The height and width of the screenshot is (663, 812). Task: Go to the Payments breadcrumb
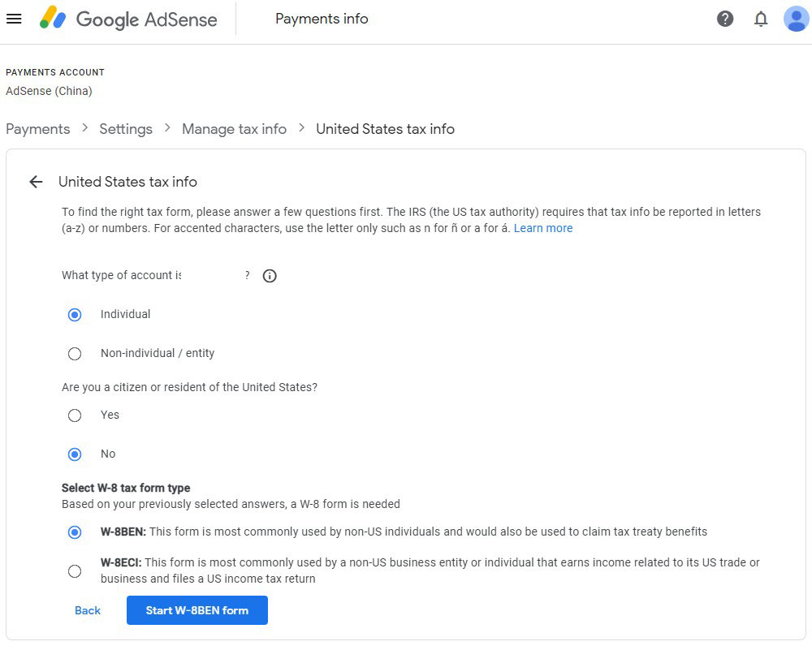click(x=38, y=129)
